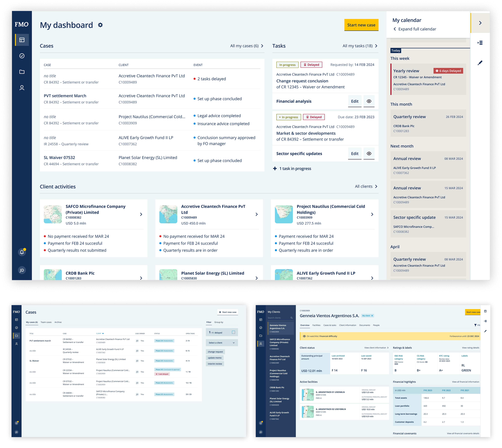Viewport: 502px width, 448px height.
Task: View Sector specific updates with eye icon
Action: click(369, 154)
